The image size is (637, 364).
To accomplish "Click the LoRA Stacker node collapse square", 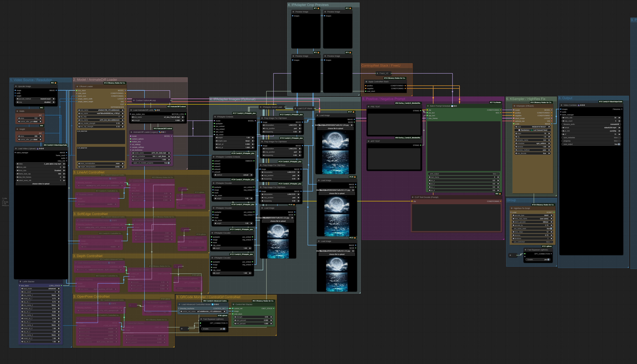I will click(20, 281).
